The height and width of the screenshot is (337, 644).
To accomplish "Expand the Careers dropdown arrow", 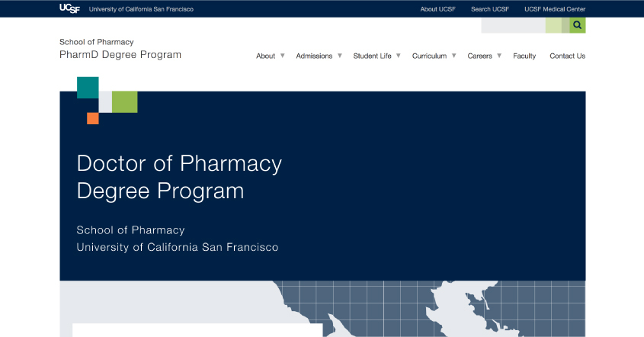I will point(499,56).
